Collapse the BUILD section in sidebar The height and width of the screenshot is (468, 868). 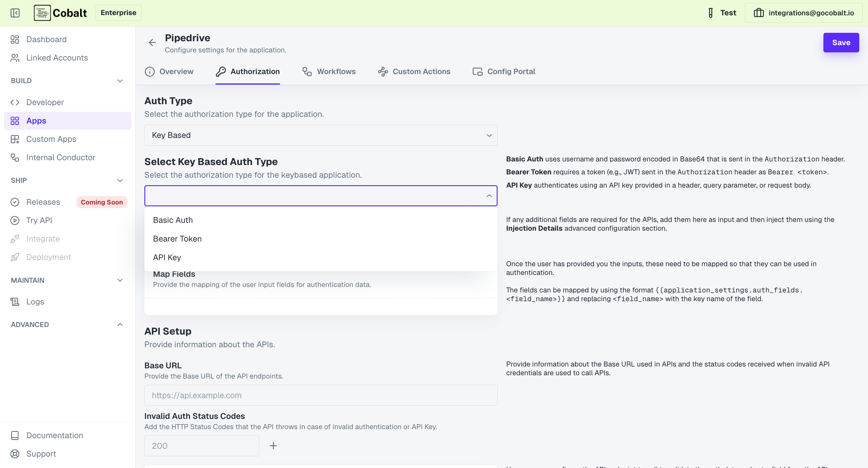[120, 80]
